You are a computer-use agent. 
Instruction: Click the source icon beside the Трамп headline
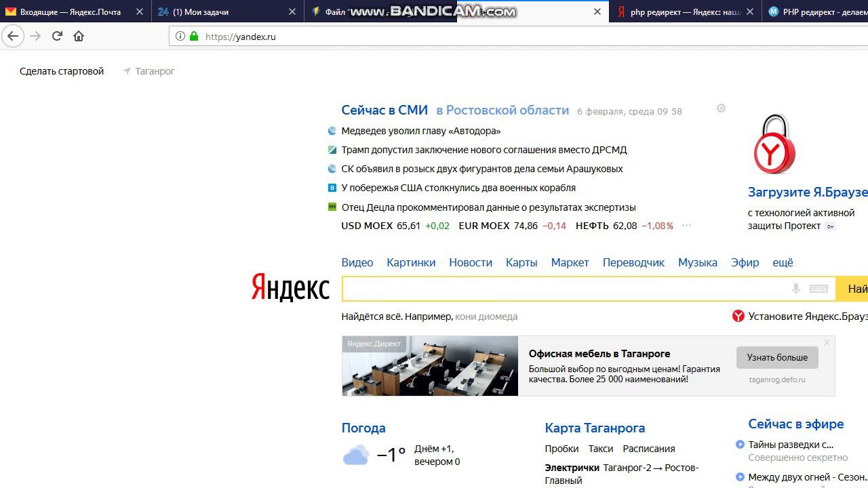pos(332,150)
